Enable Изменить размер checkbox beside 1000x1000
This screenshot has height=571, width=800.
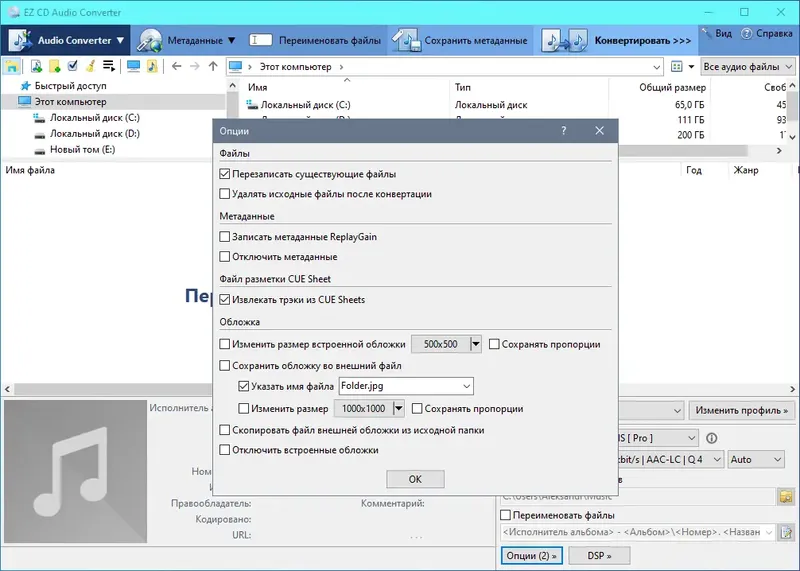244,409
